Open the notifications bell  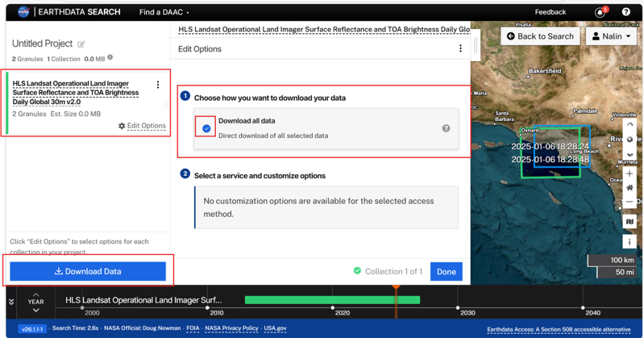(600, 13)
